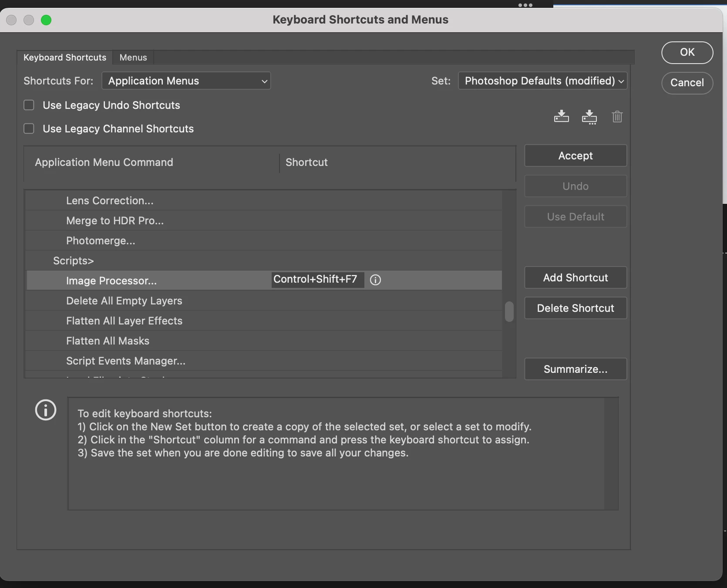Image resolution: width=727 pixels, height=588 pixels.
Task: Open the Shortcuts For dropdown
Action: coord(186,81)
